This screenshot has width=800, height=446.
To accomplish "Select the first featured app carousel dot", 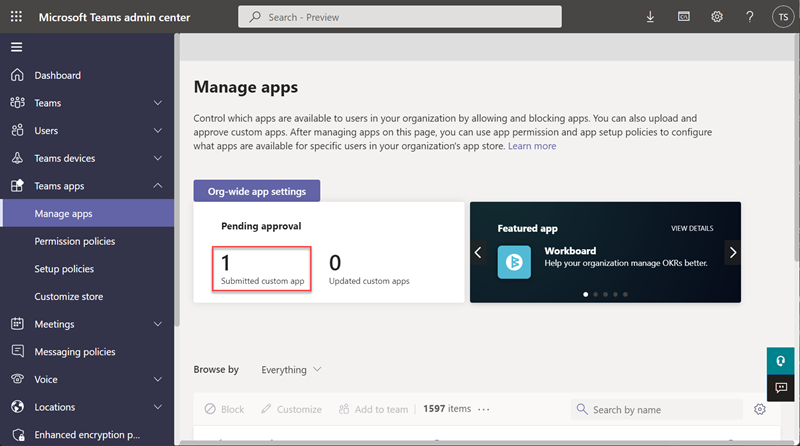I will [x=586, y=294].
